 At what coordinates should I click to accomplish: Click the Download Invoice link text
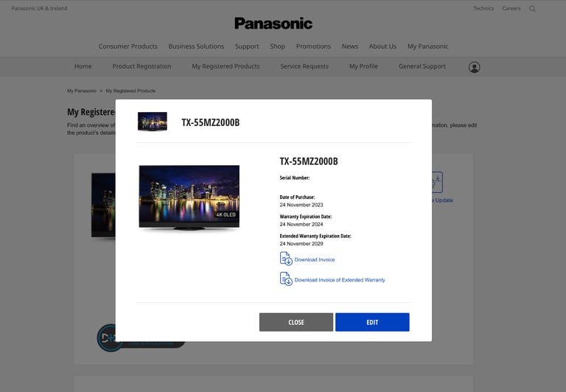point(315,259)
